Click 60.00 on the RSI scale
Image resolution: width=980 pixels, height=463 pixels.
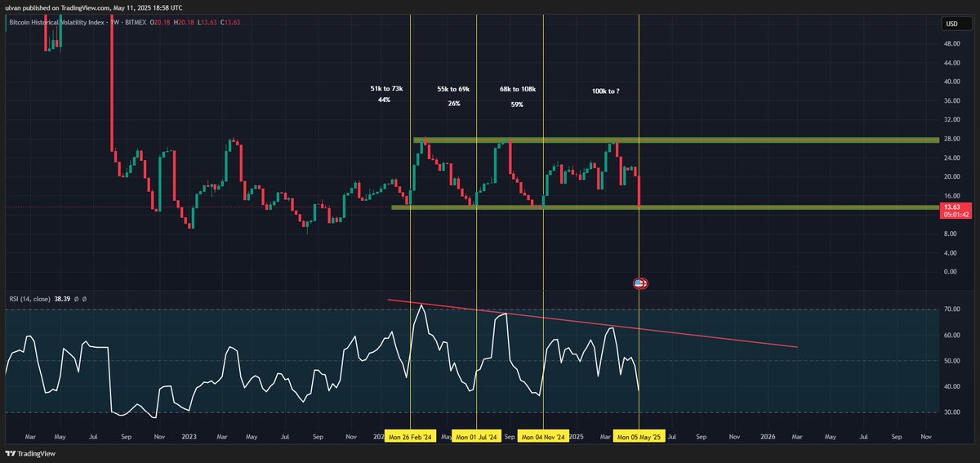[951, 335]
